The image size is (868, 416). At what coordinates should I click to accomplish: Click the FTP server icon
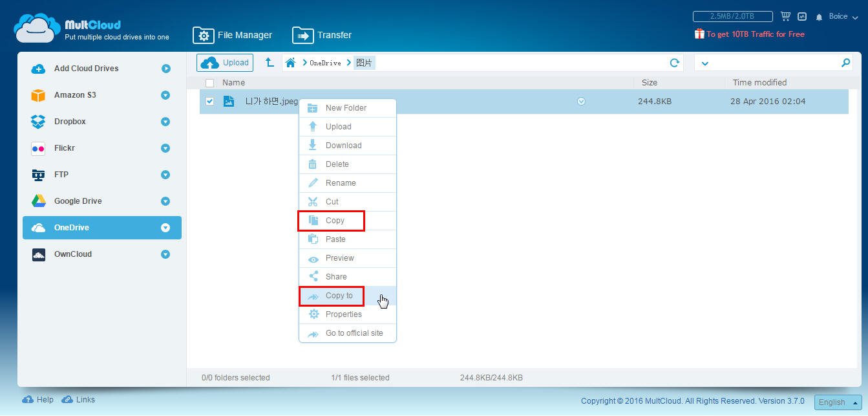(x=38, y=175)
